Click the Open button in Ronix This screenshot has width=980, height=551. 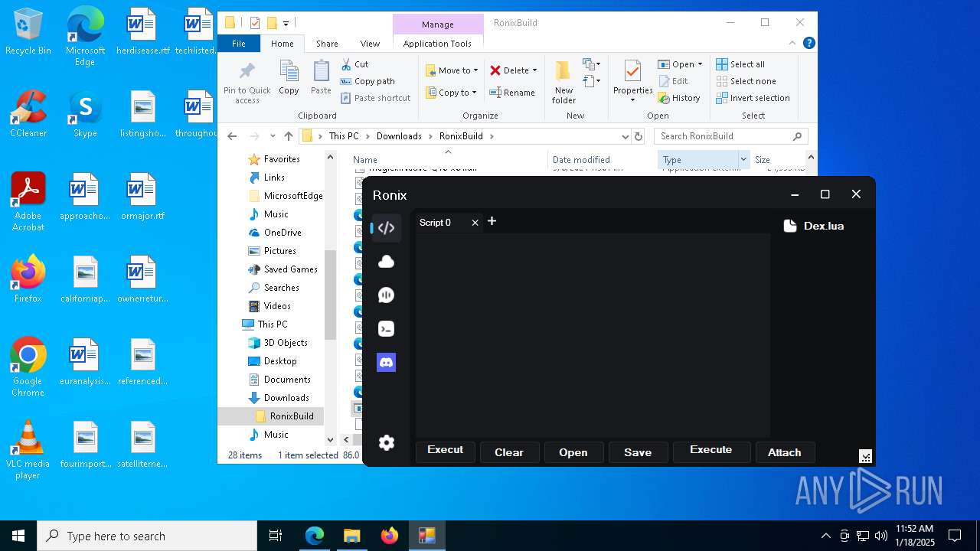coord(573,452)
